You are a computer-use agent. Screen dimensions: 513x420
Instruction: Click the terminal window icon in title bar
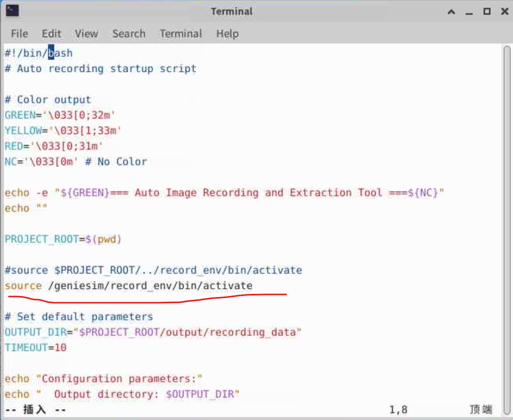[x=12, y=11]
